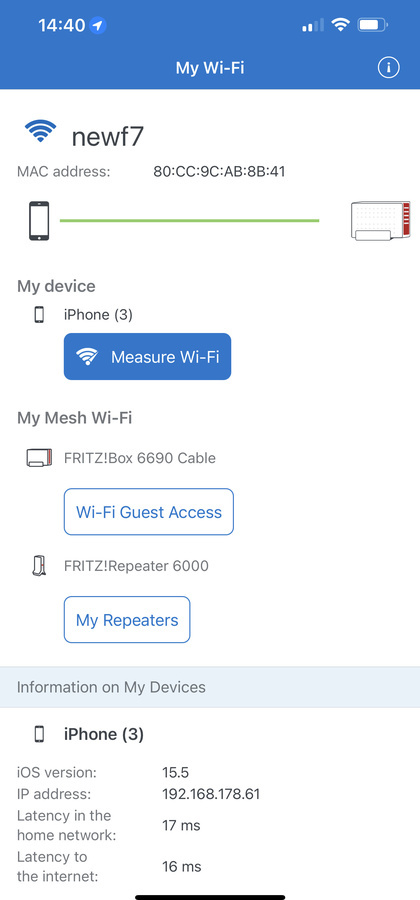Tap the newf7 network name

coord(107,137)
